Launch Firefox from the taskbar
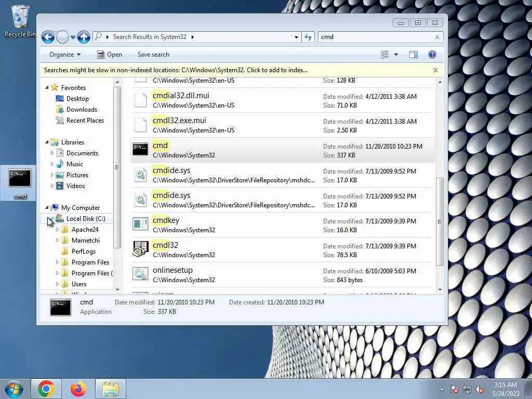This screenshot has width=532, height=399. point(78,389)
